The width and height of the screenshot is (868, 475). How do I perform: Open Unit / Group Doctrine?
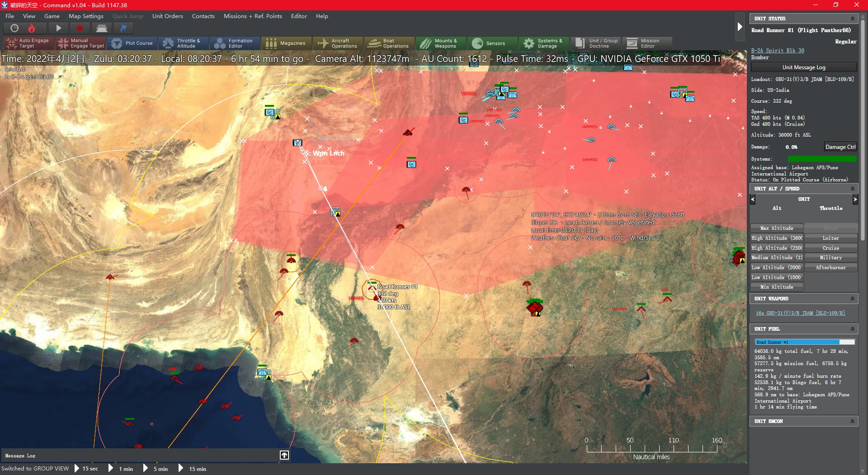point(596,43)
